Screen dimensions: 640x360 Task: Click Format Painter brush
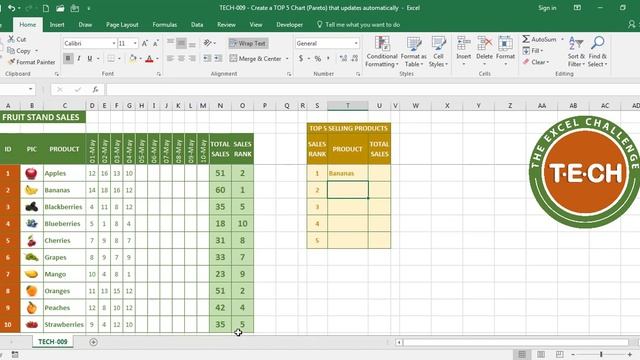point(11,62)
